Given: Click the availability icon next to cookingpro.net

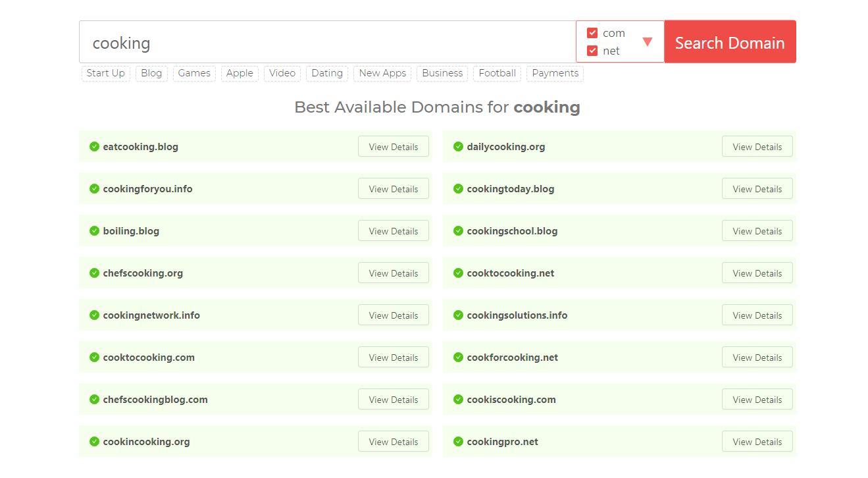Looking at the screenshot, I should 458,441.
